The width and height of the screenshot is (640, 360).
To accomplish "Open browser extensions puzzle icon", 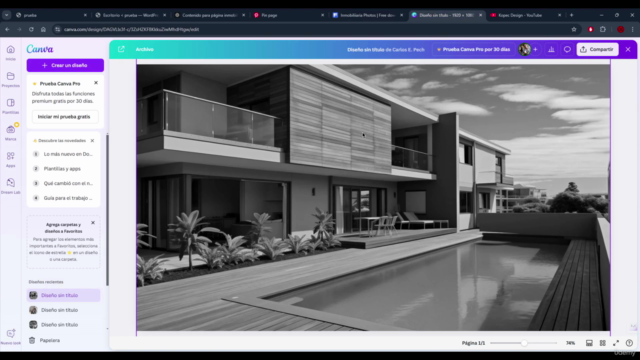I will click(x=603, y=29).
